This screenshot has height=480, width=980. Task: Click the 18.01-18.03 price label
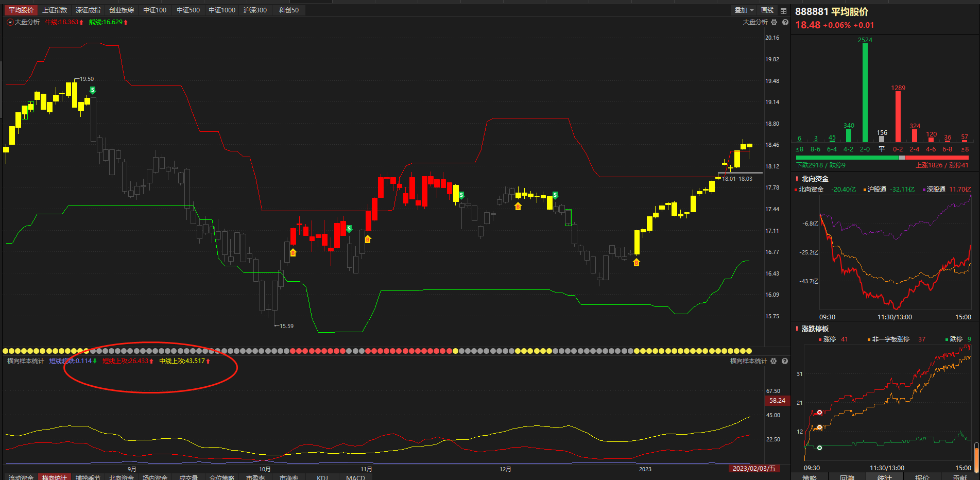point(737,179)
